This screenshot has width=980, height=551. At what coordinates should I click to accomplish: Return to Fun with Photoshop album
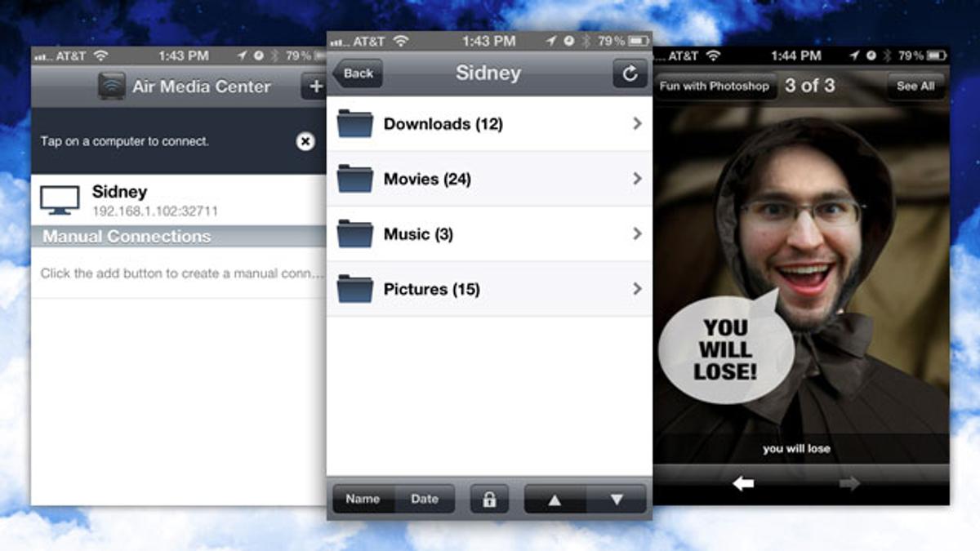coord(715,87)
